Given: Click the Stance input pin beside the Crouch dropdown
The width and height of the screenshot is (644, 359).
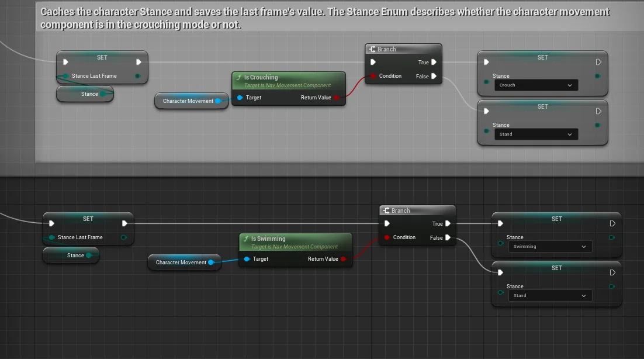Looking at the screenshot, I should (x=486, y=82).
